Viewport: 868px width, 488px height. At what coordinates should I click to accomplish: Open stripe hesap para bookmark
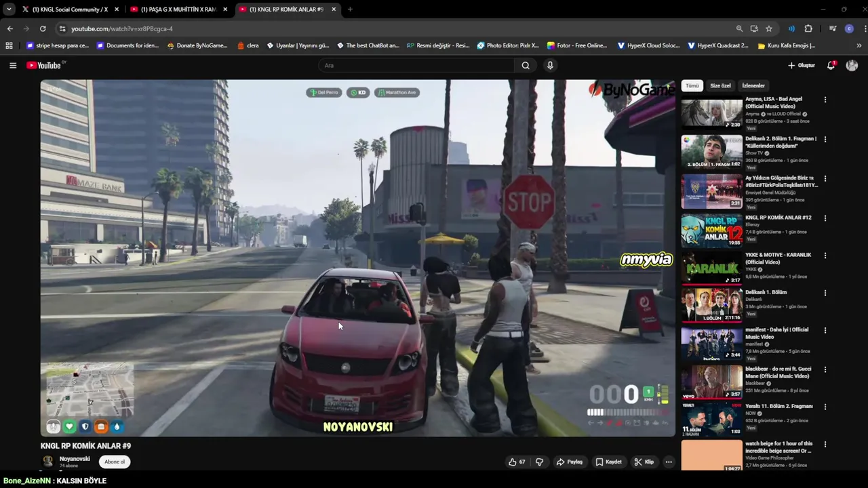coord(58,45)
